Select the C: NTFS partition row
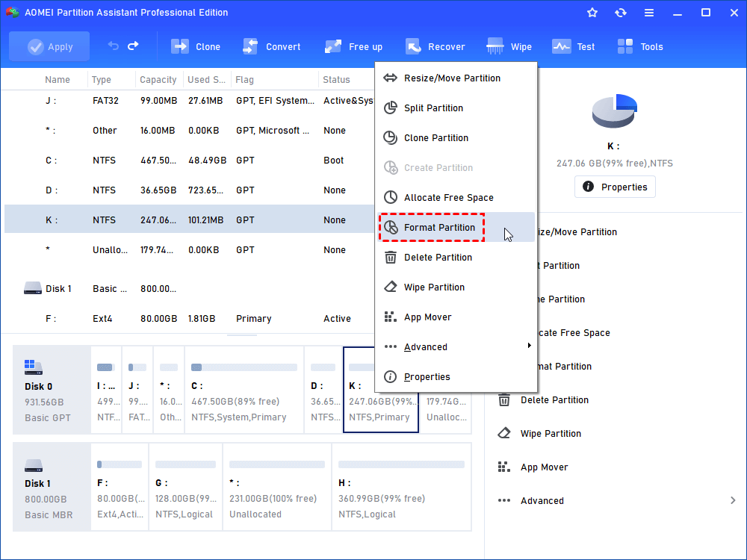Screen dimensions: 747x560 [189, 161]
